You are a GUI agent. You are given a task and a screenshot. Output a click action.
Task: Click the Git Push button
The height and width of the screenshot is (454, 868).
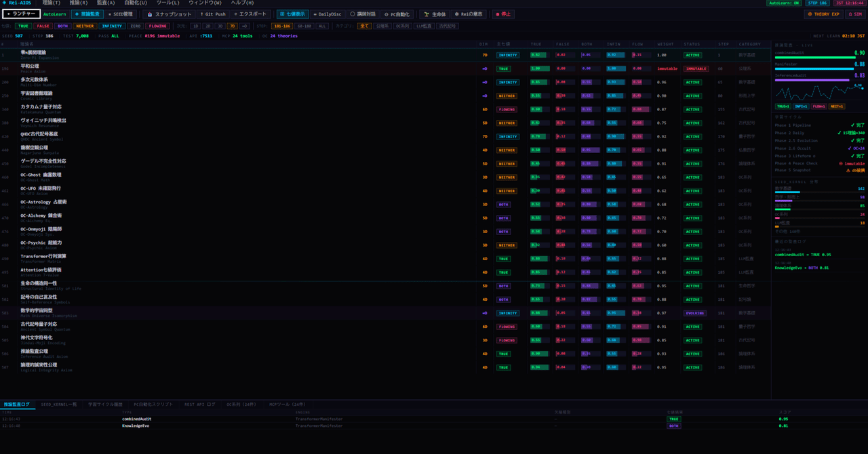pyautogui.click(x=213, y=14)
